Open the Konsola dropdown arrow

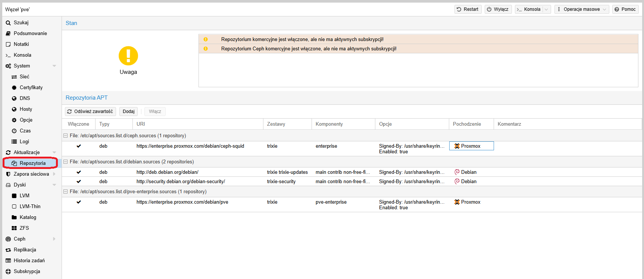[x=546, y=9]
